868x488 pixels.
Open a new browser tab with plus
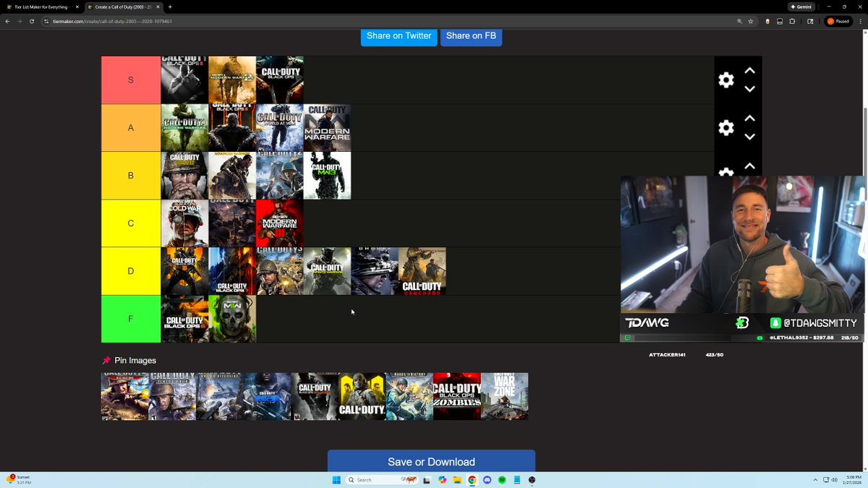click(x=170, y=7)
